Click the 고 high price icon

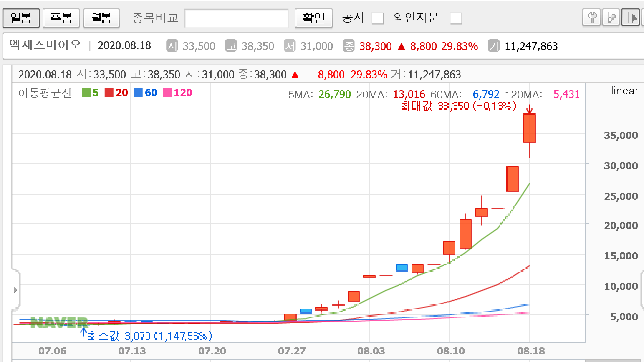[x=231, y=45]
